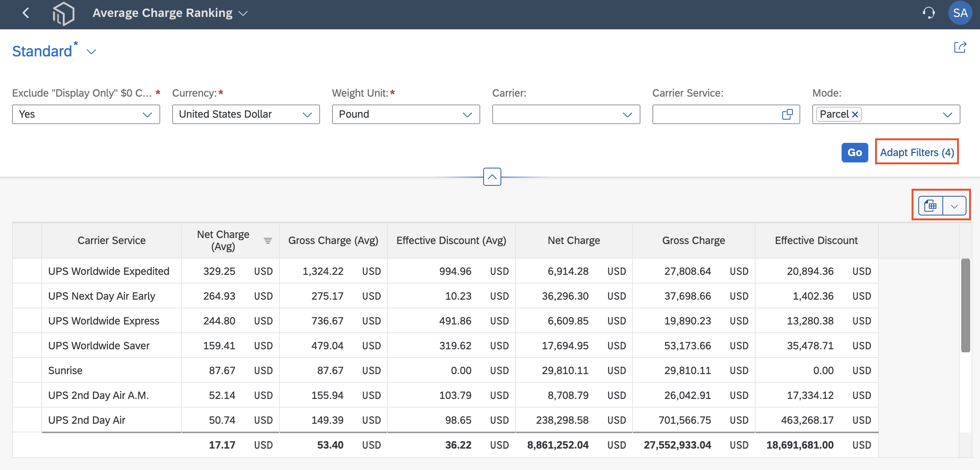Viewport: 980px width, 470px height.
Task: Remove the Parcel token from Mode
Action: (x=855, y=114)
